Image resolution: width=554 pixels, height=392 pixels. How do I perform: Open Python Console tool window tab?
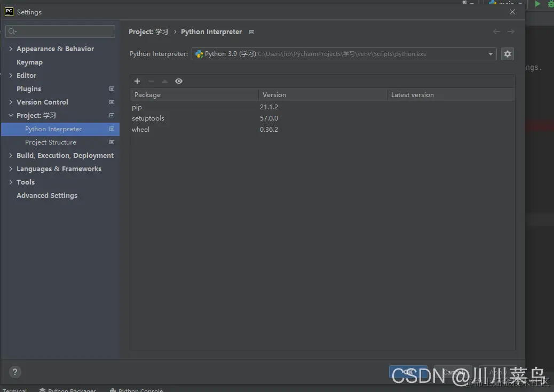[x=137, y=390]
